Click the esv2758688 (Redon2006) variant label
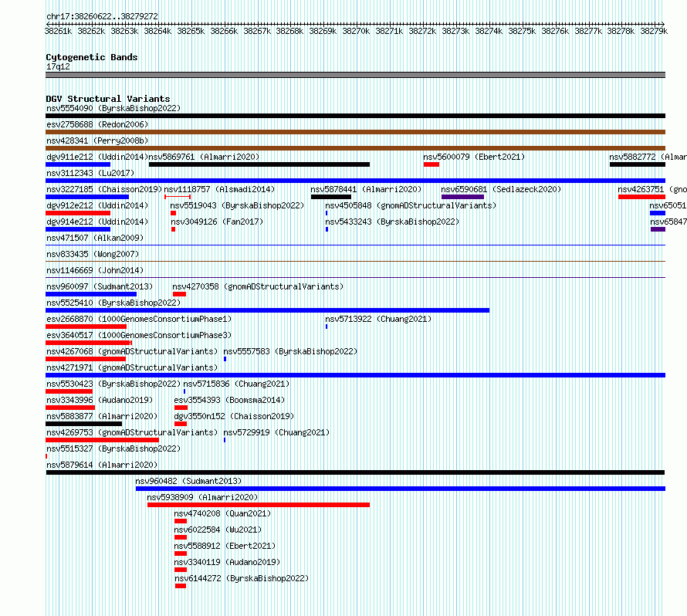 tap(97, 124)
